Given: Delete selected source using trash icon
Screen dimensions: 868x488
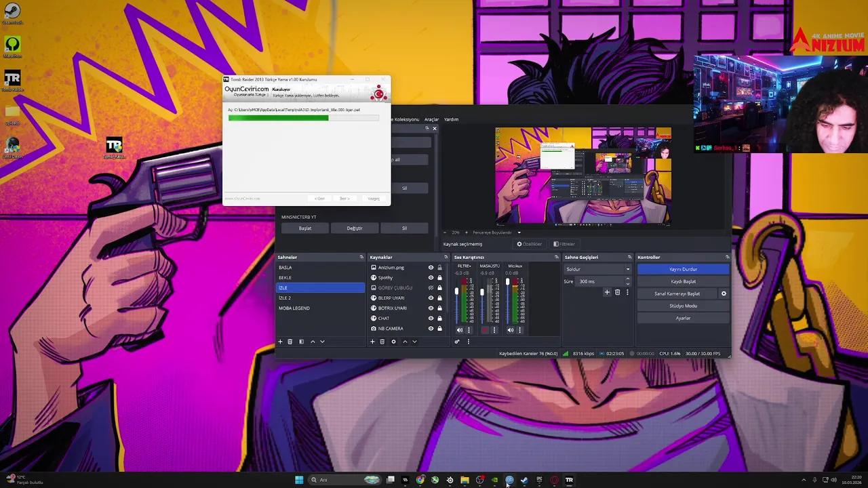Looking at the screenshot, I should [382, 342].
